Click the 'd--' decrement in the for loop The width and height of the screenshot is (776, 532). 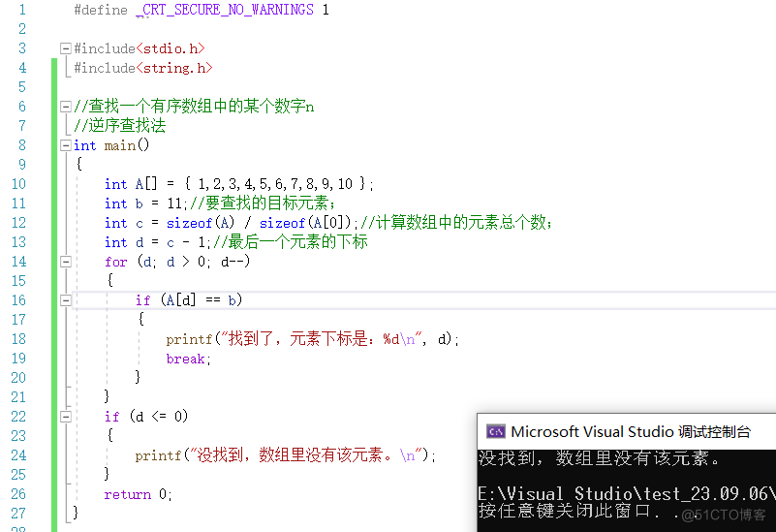233,262
